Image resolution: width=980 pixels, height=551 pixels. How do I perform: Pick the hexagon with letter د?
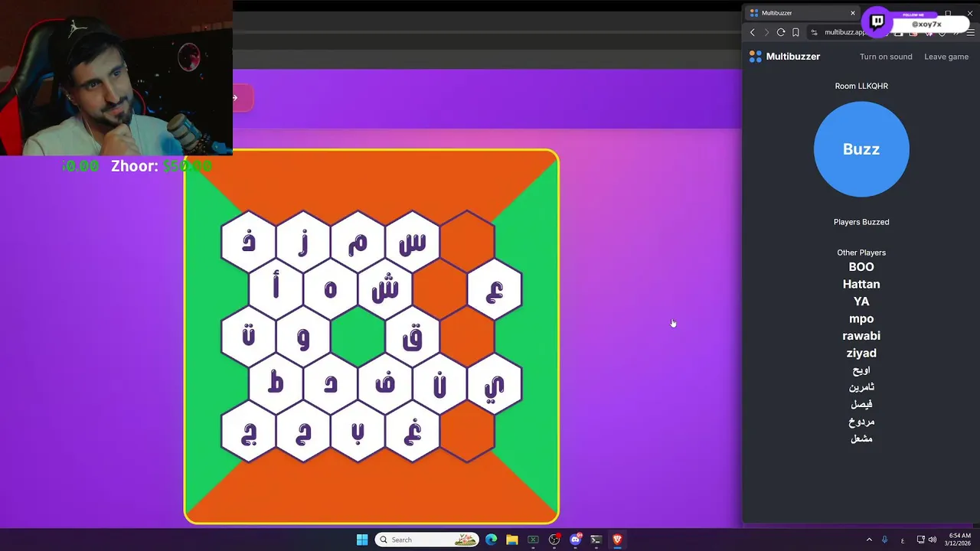(x=331, y=384)
